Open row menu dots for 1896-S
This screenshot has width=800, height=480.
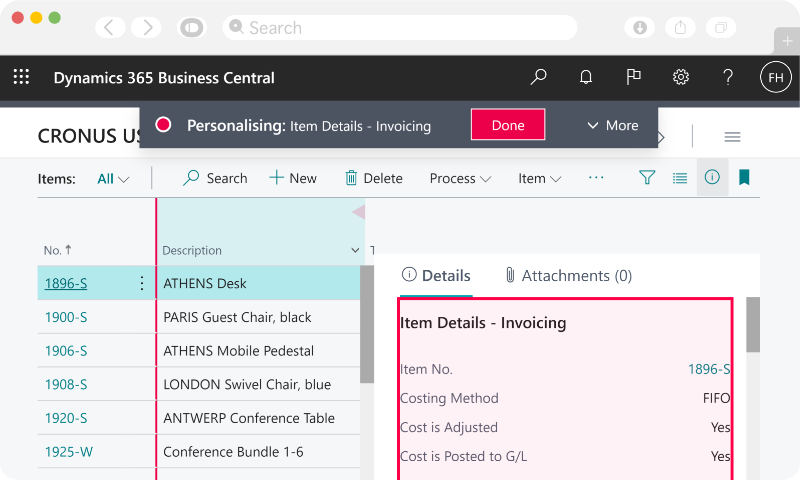[142, 283]
